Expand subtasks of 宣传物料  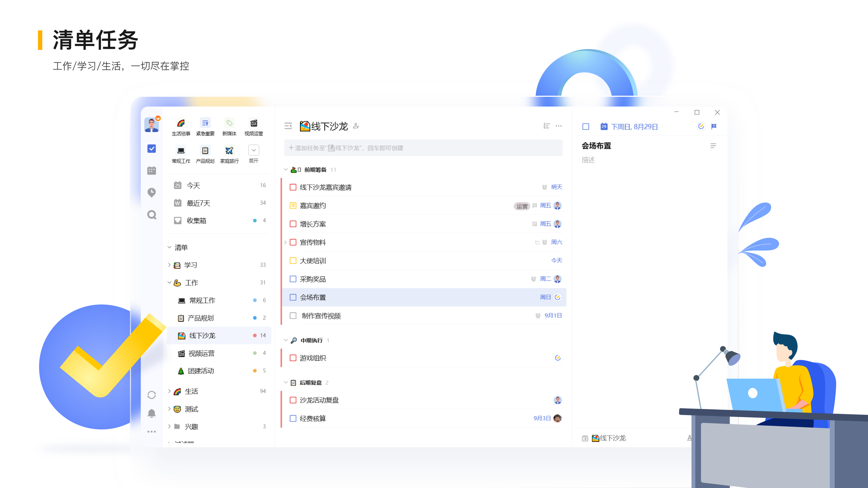point(285,242)
